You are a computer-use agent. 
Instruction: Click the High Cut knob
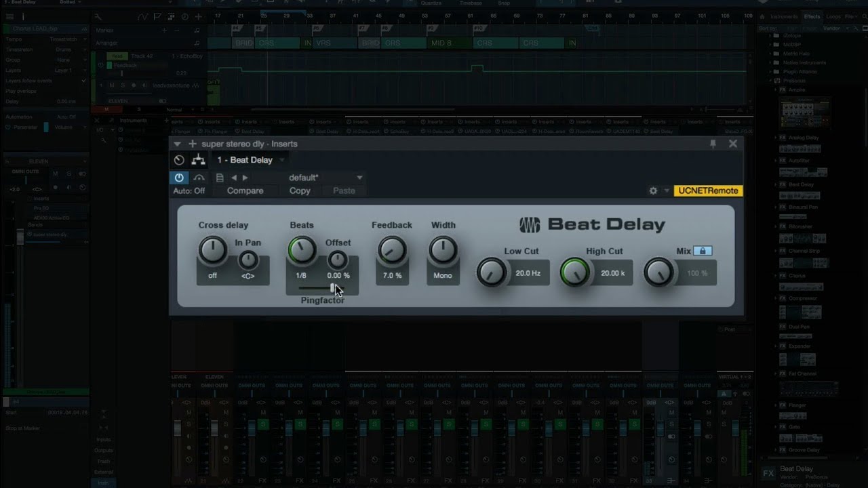[575, 272]
